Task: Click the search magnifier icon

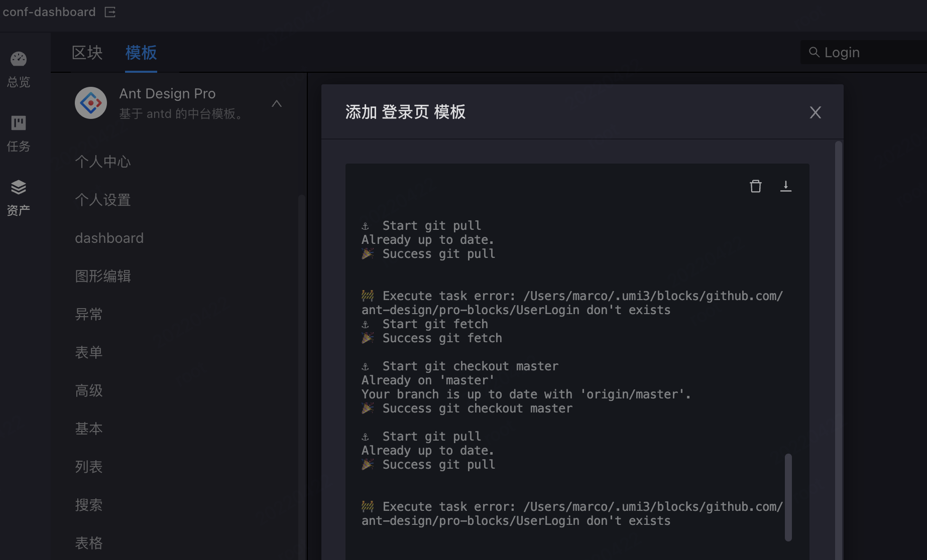Action: tap(814, 52)
